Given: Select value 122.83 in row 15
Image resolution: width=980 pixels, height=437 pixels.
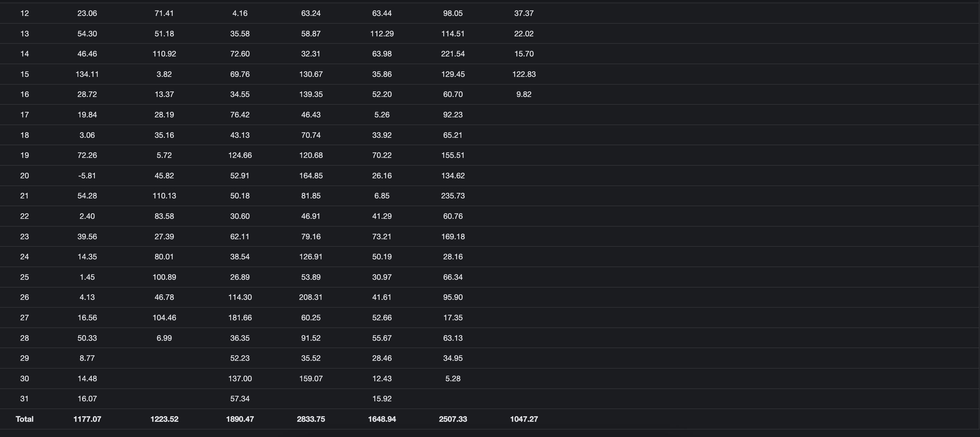Looking at the screenshot, I should (x=524, y=74).
